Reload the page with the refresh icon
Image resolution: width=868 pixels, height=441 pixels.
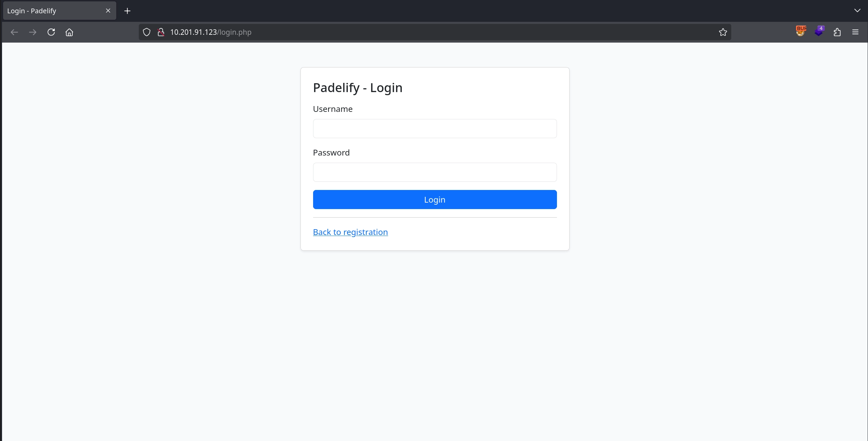(51, 32)
